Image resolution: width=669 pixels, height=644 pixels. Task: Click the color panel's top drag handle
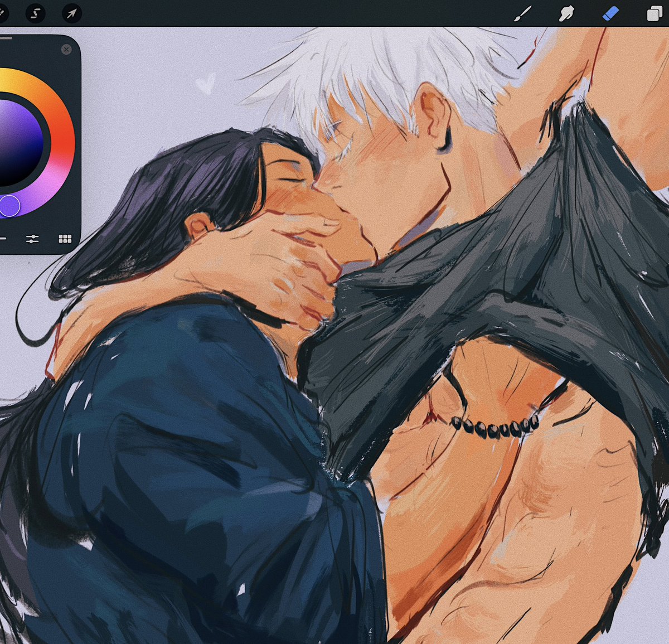coord(6,38)
